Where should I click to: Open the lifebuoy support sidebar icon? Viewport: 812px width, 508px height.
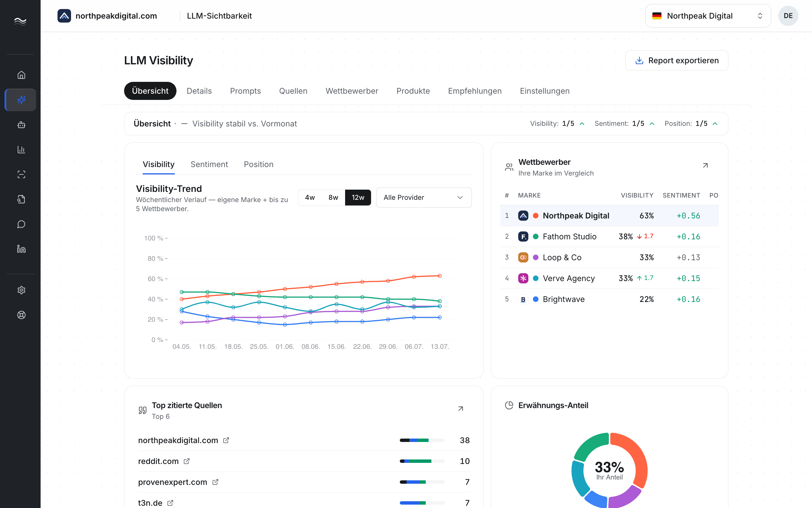coord(21,315)
